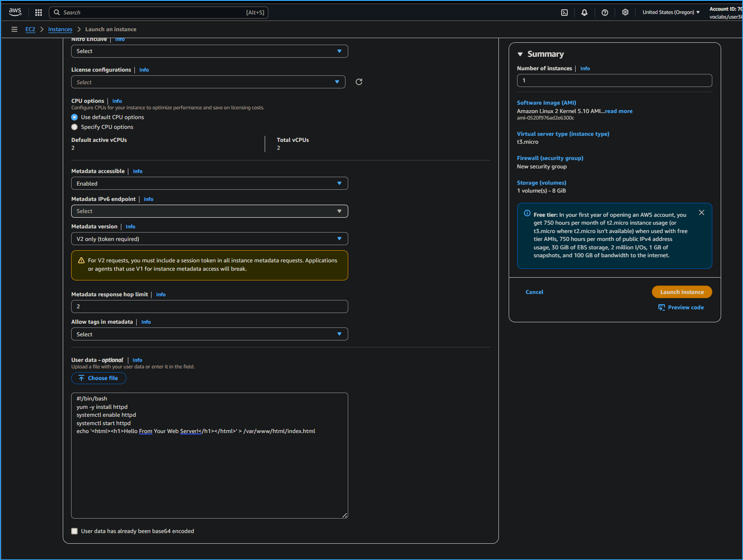Click Metadata response hop limit field
Viewport: 743px width, 560px height.
[210, 307]
